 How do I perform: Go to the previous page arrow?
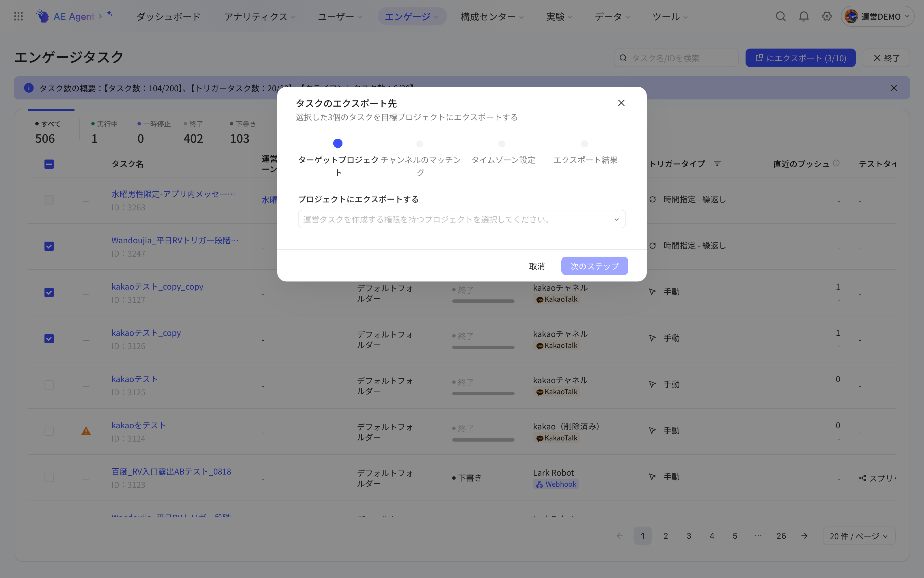pos(620,536)
